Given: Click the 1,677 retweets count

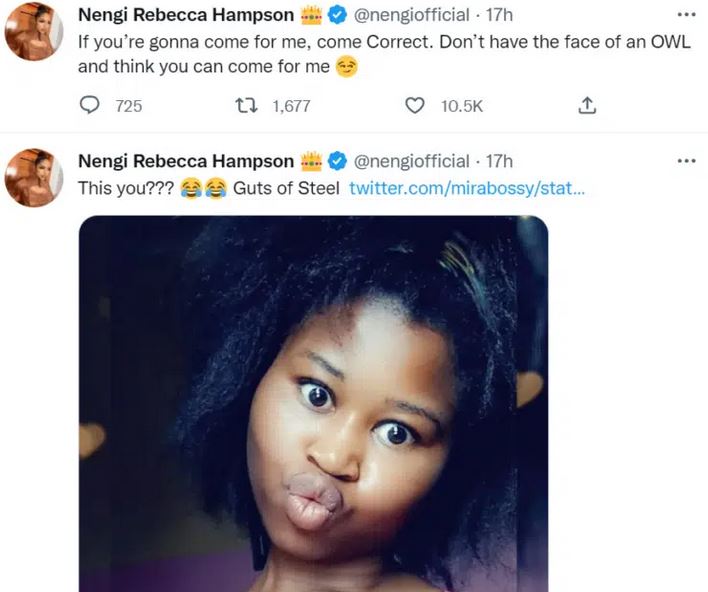Looking at the screenshot, I should (x=291, y=105).
